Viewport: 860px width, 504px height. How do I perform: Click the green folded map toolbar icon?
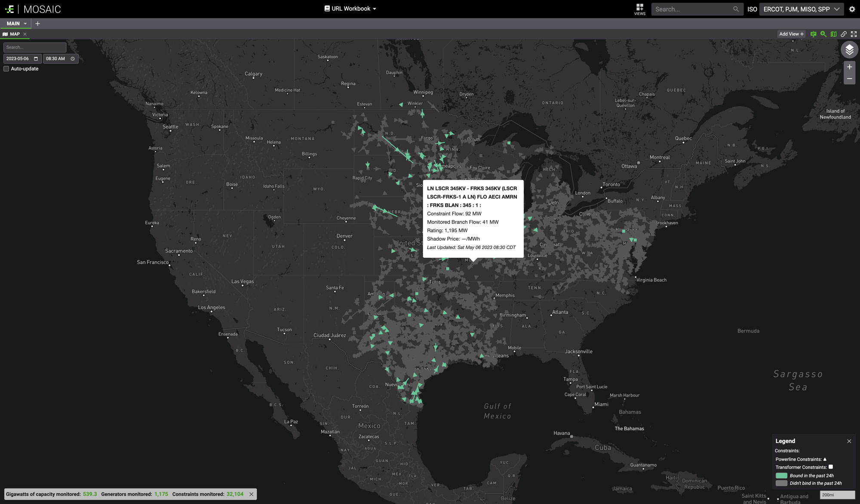coord(833,34)
